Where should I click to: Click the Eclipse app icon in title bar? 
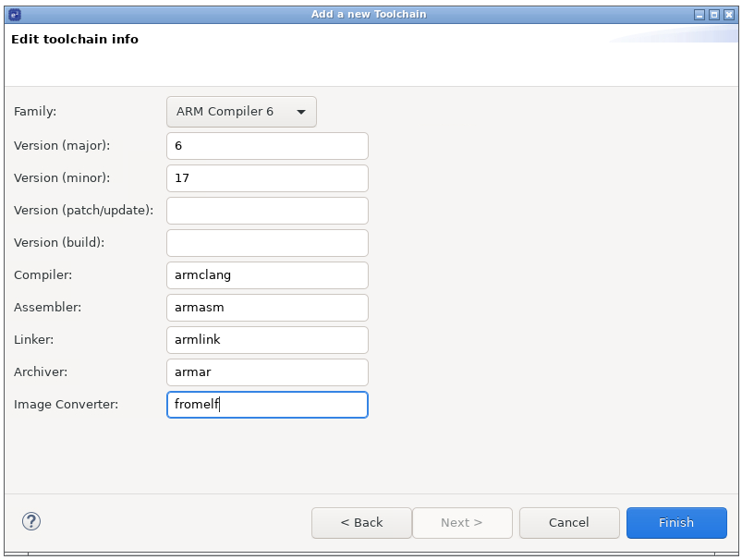(x=15, y=15)
